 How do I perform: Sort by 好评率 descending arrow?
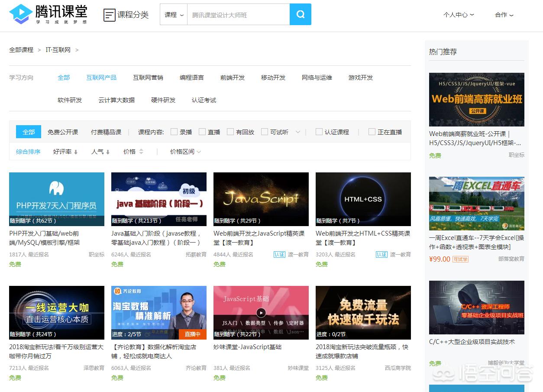pos(76,152)
